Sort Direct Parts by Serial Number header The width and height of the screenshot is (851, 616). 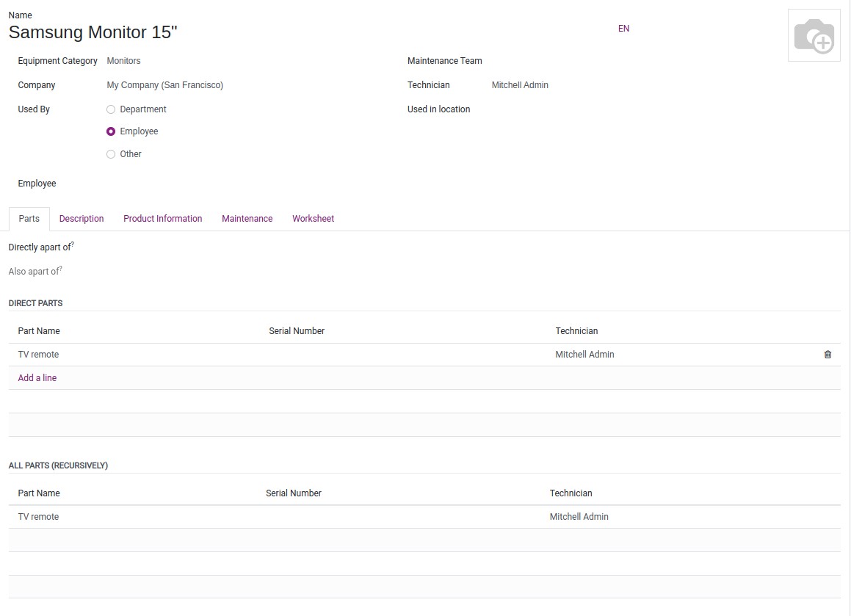297,331
